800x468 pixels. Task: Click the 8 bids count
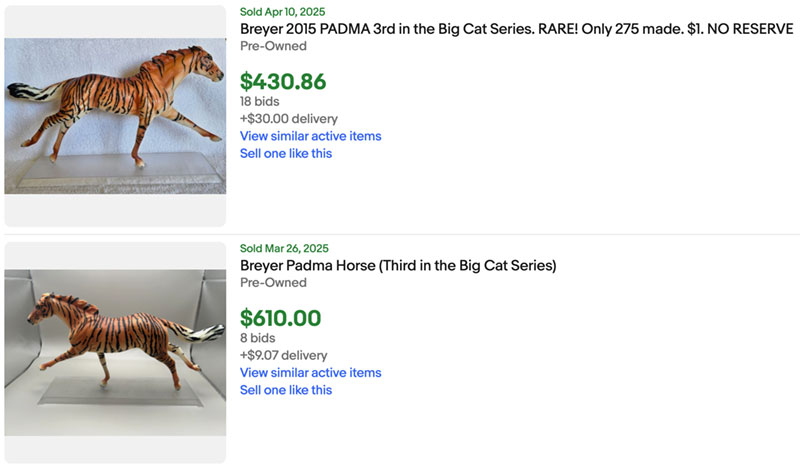(x=256, y=337)
